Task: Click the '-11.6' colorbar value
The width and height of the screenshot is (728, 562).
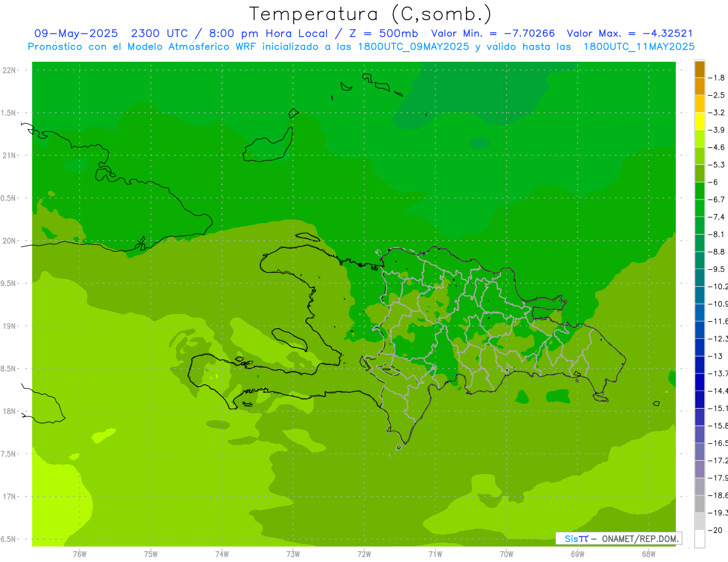Action: tap(718, 321)
